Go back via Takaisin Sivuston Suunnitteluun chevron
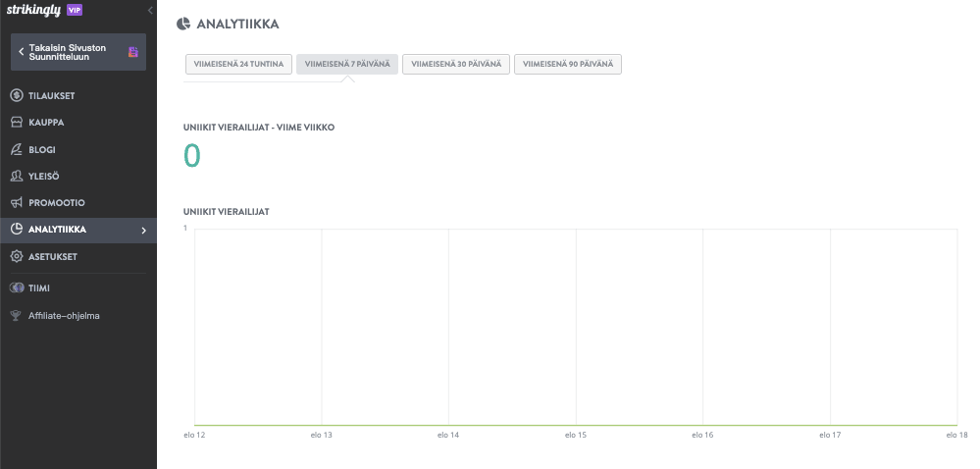The height and width of the screenshot is (469, 980). pos(22,52)
